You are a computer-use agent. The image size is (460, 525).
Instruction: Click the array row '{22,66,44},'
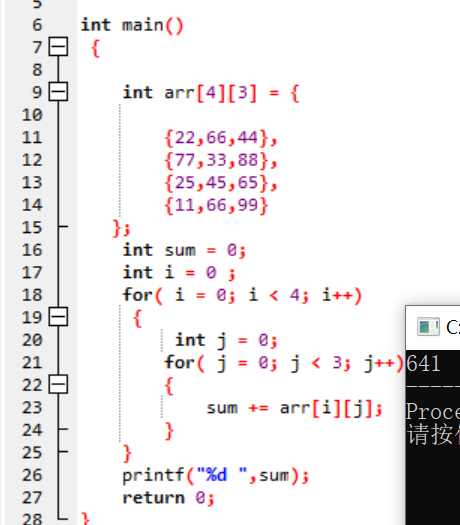[221, 138]
